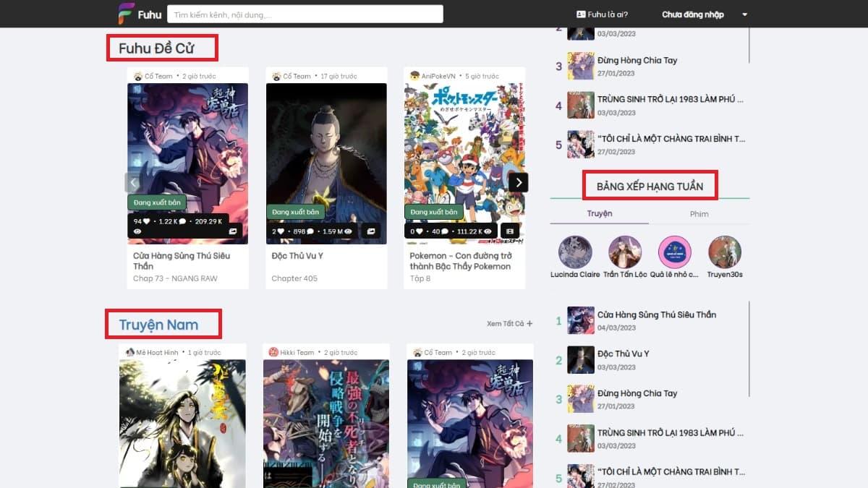Viewport: 868px width, 488px height.
Task: Expand the Chưa đăng nhập account dropdown
Action: [x=744, y=14]
